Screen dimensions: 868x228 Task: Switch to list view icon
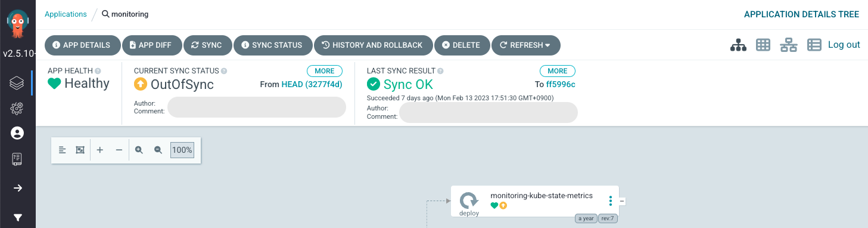click(814, 45)
